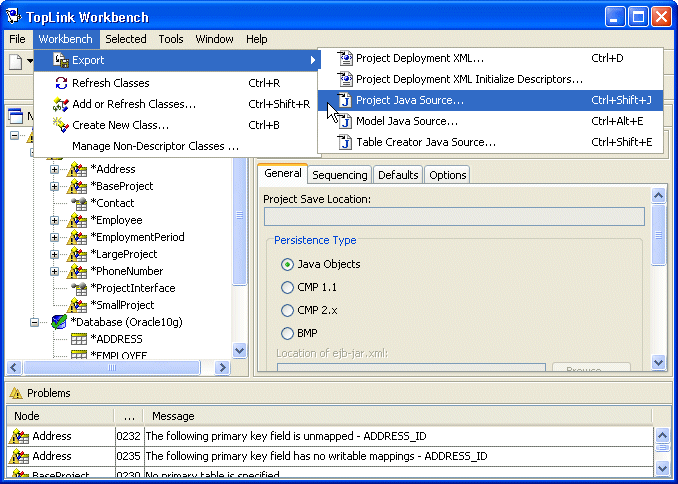The image size is (678, 484).
Task: Click the Project Java Source icon
Action: click(x=345, y=100)
